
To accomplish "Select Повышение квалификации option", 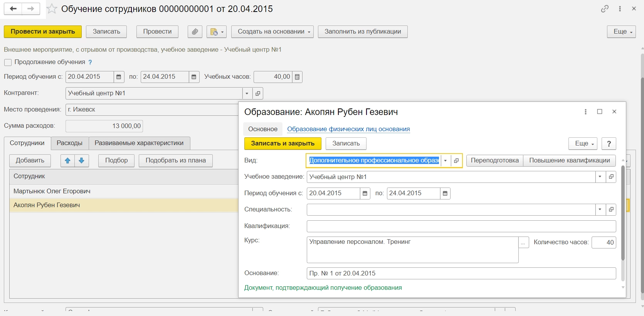I will 569,161.
